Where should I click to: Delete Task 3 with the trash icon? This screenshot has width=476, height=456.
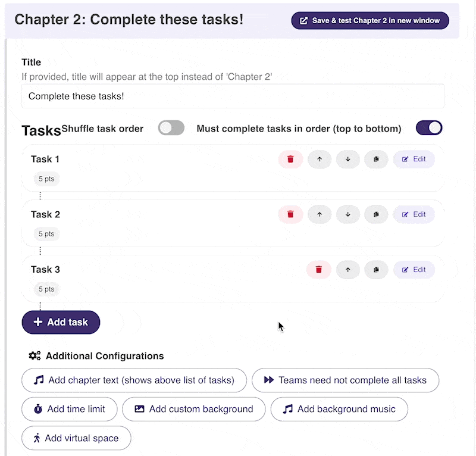pos(319,270)
